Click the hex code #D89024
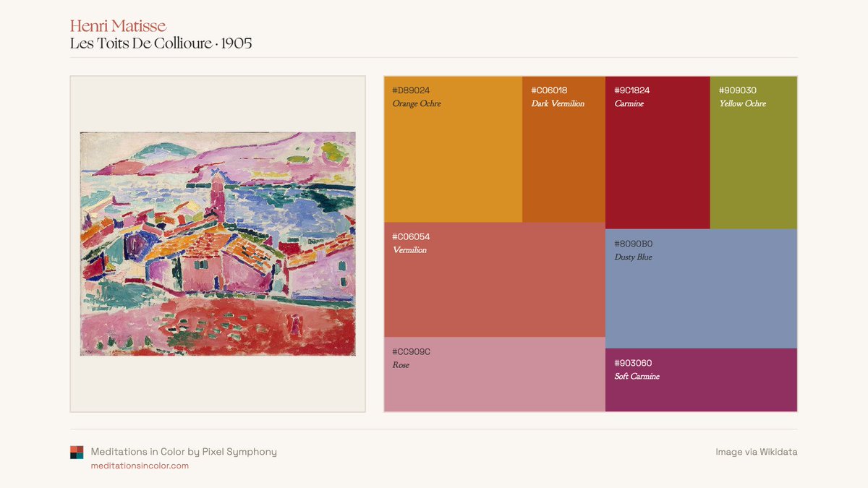 [x=411, y=90]
